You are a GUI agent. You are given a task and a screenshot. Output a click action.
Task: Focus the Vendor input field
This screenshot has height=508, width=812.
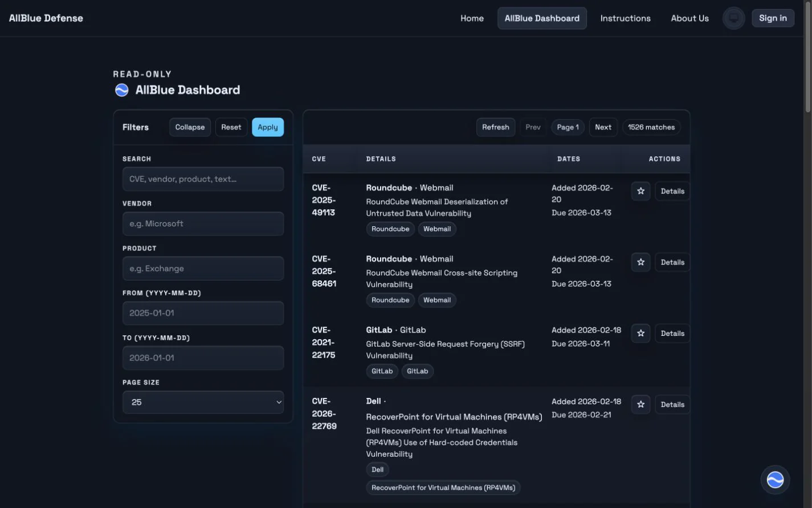[x=203, y=223]
